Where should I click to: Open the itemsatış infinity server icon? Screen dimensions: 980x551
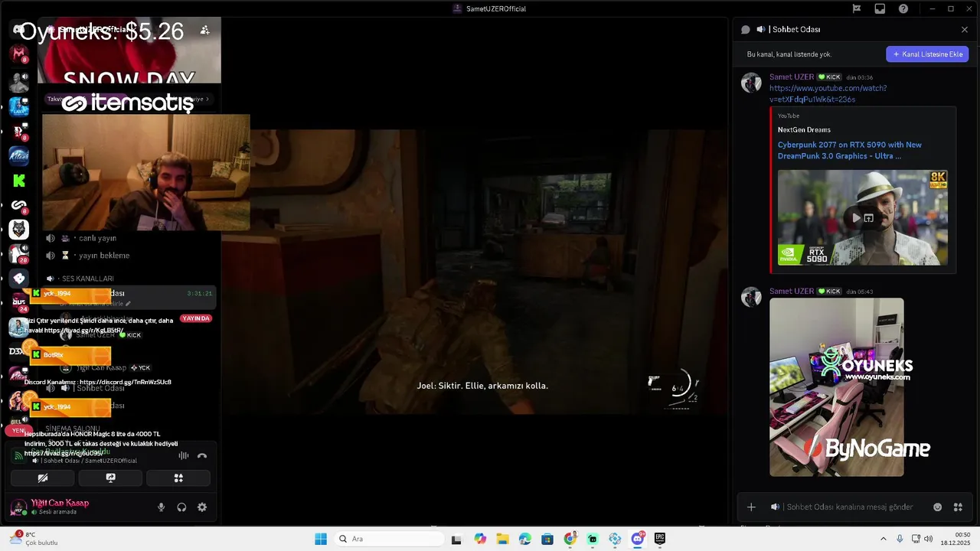[19, 205]
